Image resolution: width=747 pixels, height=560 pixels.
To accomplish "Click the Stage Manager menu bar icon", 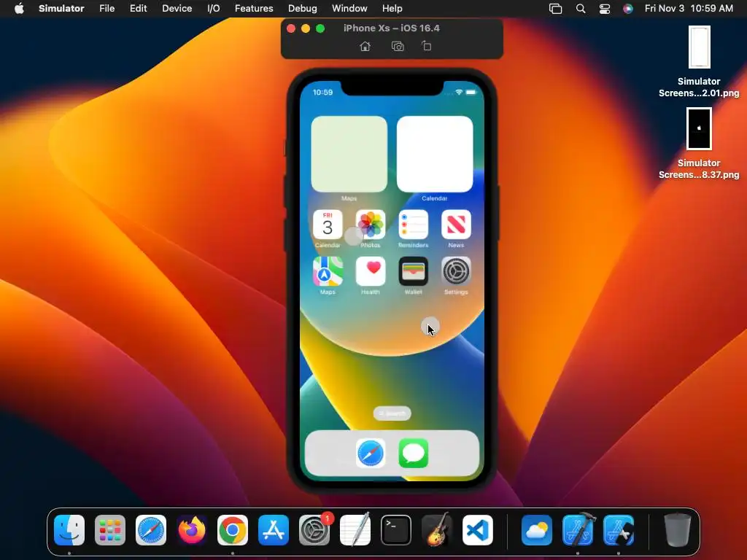I will 555,9.
